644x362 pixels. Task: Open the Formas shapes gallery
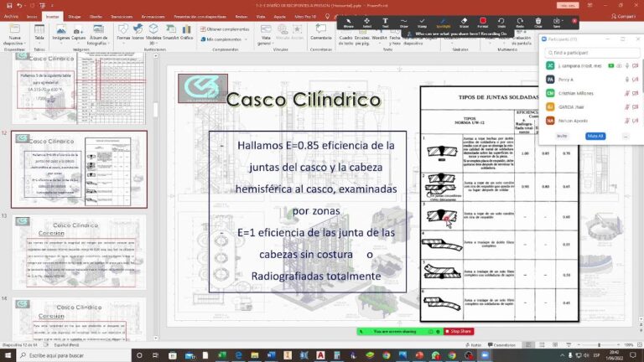coord(123,33)
